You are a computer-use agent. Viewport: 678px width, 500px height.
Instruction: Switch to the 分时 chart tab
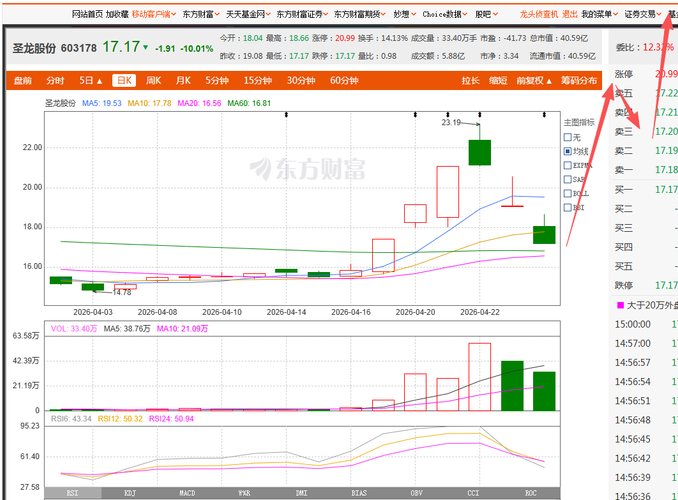(x=55, y=80)
